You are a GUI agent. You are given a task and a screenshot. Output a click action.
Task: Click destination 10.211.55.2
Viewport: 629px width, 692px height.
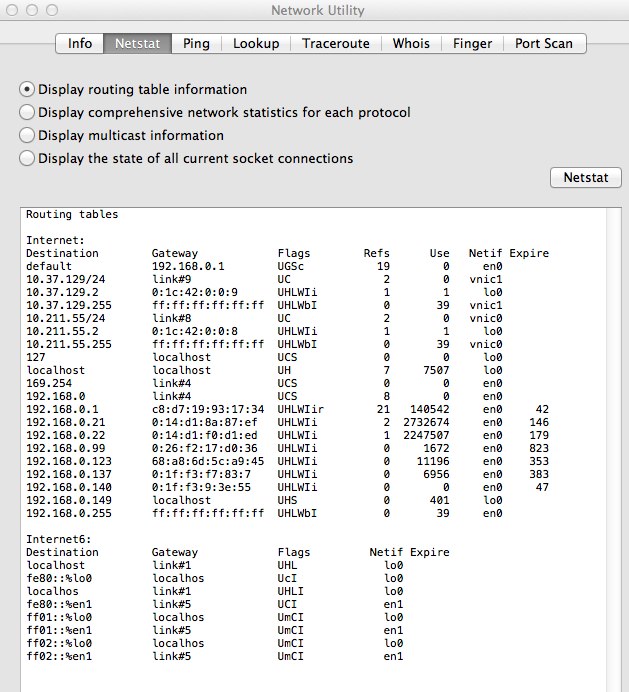tap(62, 331)
